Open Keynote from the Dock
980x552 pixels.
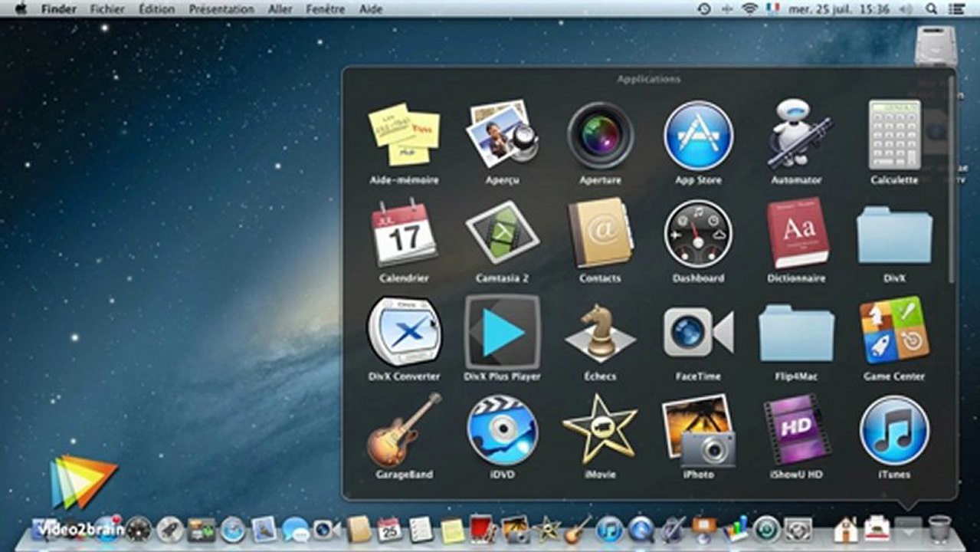(704, 530)
